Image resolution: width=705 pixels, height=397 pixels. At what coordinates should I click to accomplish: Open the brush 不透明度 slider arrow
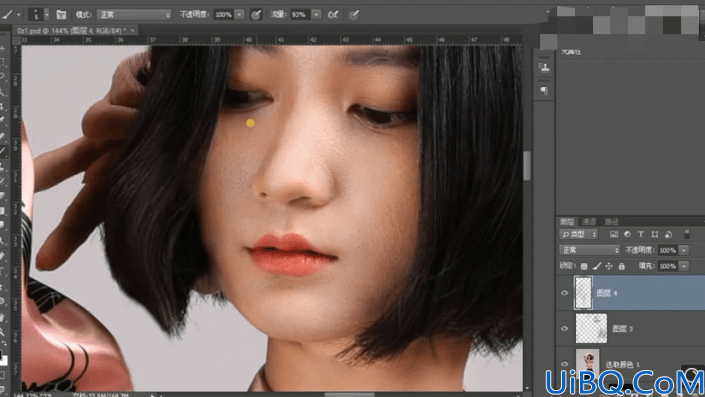pyautogui.click(x=240, y=15)
